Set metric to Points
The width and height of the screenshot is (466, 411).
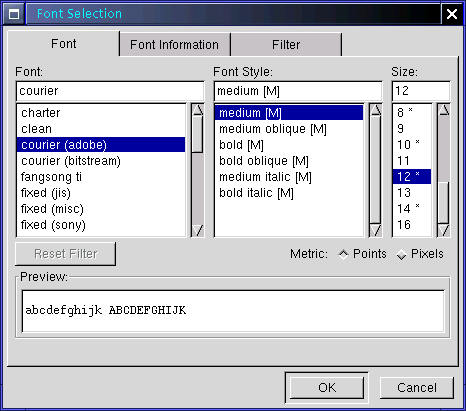pos(362,254)
